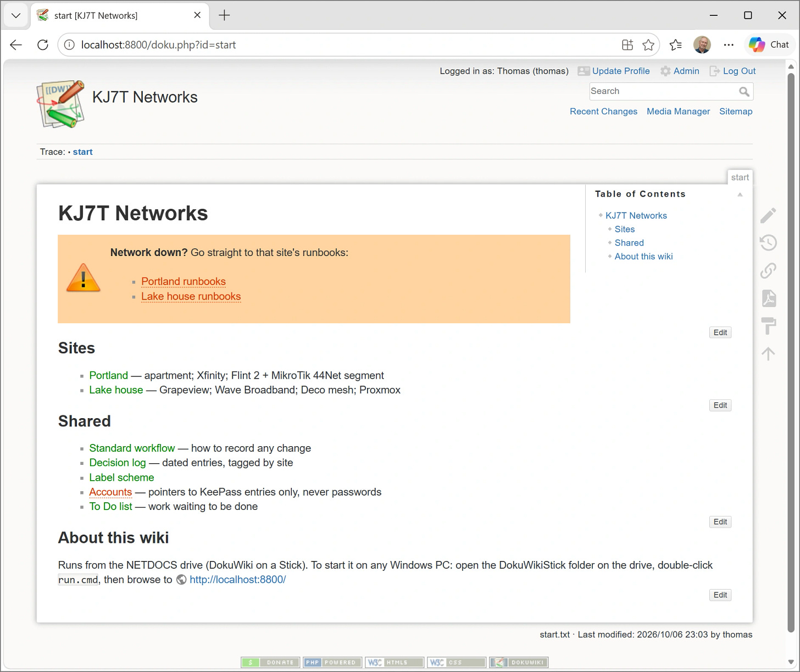Jump to Sites in Table of Contents
Screen dimensions: 800x672
point(625,229)
